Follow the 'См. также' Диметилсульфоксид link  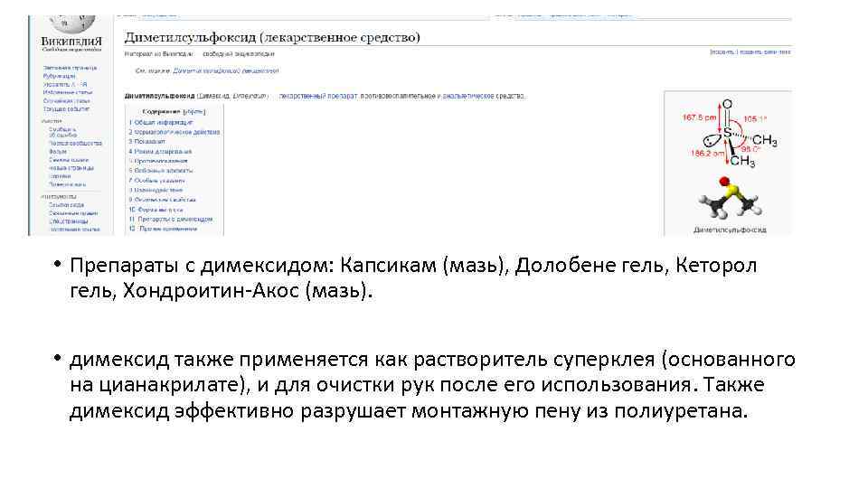coord(226,70)
